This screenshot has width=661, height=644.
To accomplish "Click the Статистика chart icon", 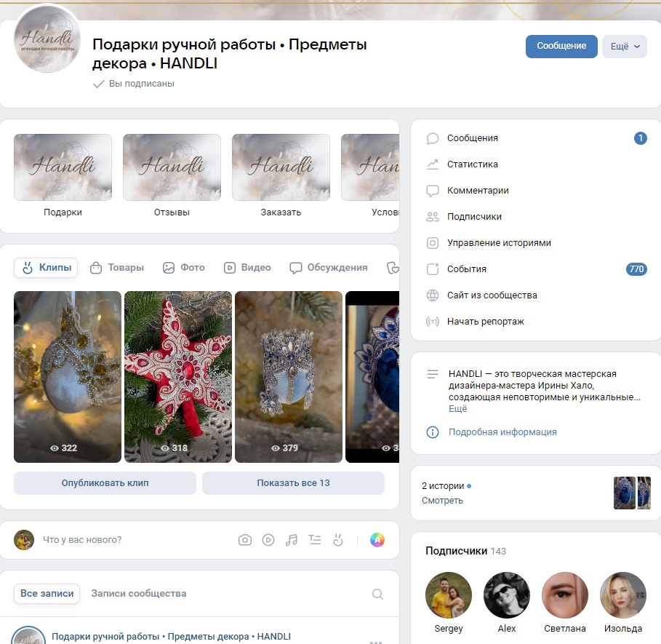I will pyautogui.click(x=433, y=164).
